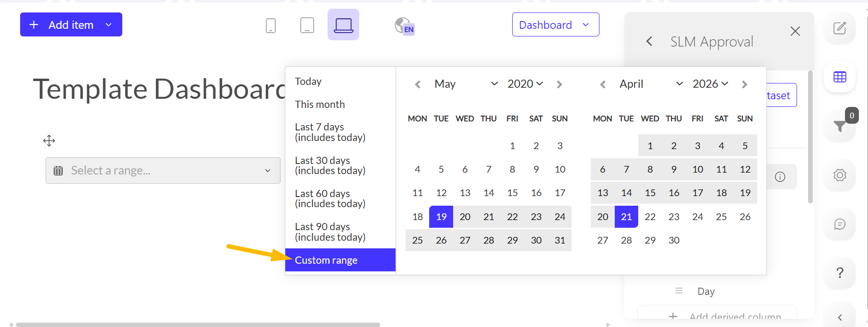Pick May 1 in left calendar

[512, 146]
